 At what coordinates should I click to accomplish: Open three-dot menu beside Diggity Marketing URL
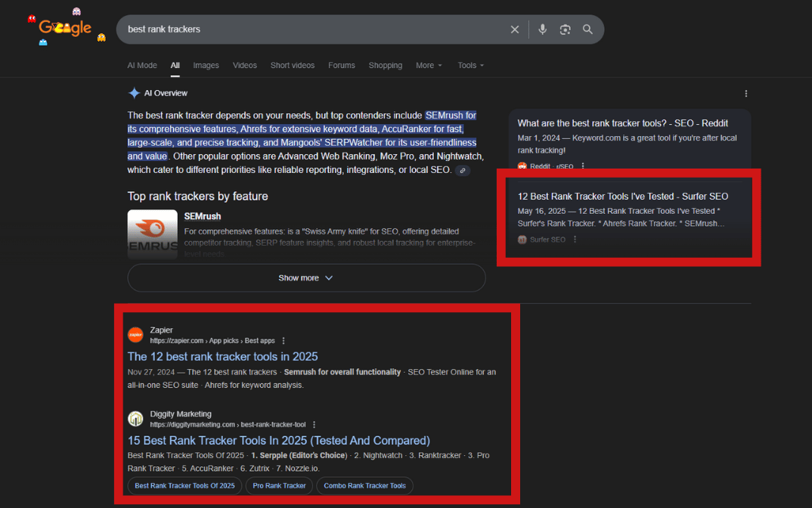click(314, 425)
